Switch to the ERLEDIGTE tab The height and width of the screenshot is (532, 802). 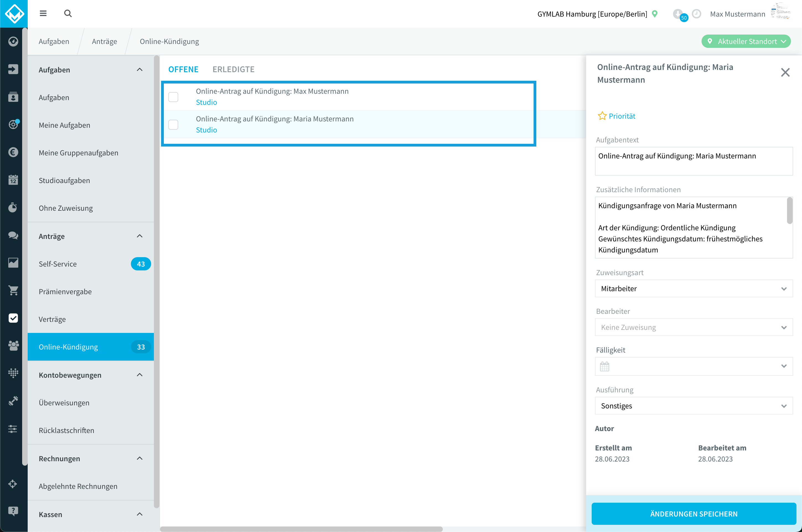234,69
